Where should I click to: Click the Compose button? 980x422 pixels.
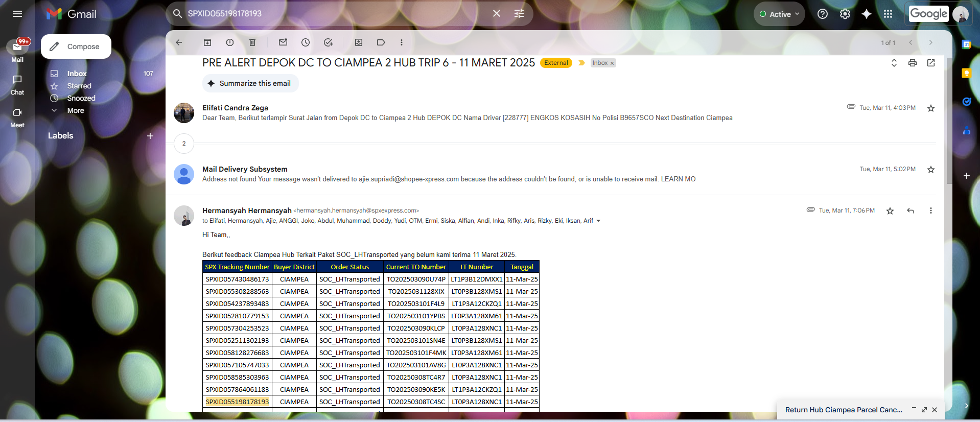[x=76, y=46]
